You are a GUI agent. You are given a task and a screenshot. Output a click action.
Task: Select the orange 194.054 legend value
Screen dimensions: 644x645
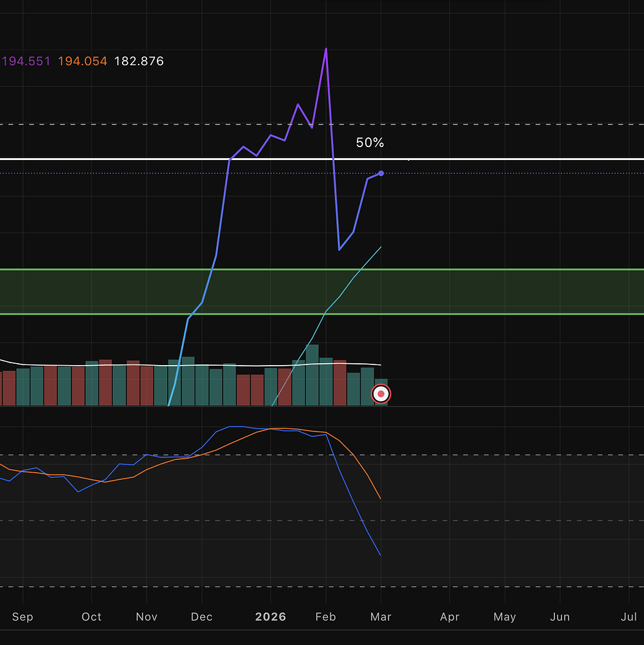[x=83, y=61]
